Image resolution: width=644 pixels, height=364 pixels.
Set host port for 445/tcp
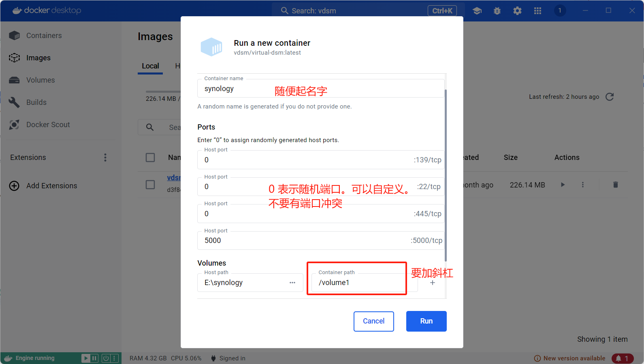[321, 213]
